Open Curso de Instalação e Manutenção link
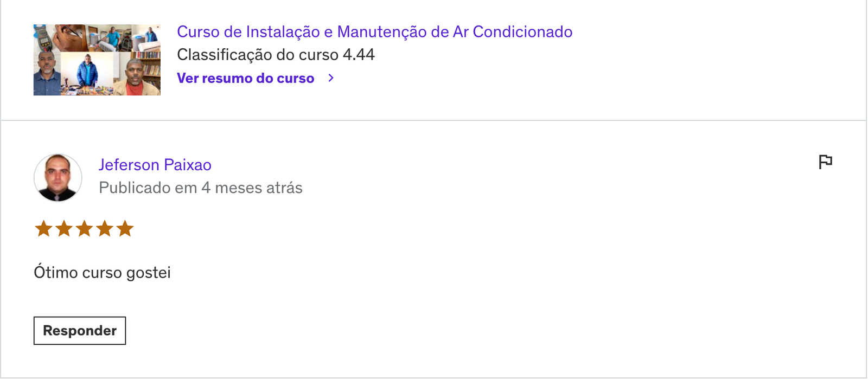 [x=374, y=32]
